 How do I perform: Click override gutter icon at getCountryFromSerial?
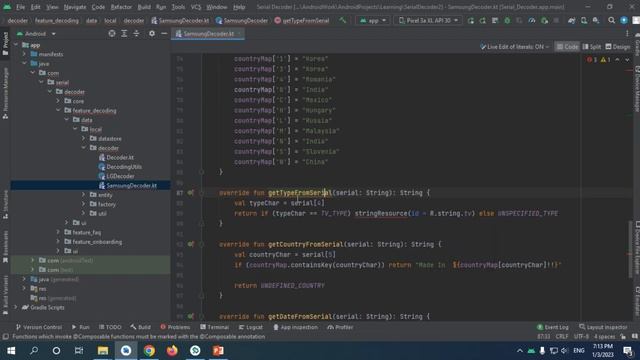(191, 244)
